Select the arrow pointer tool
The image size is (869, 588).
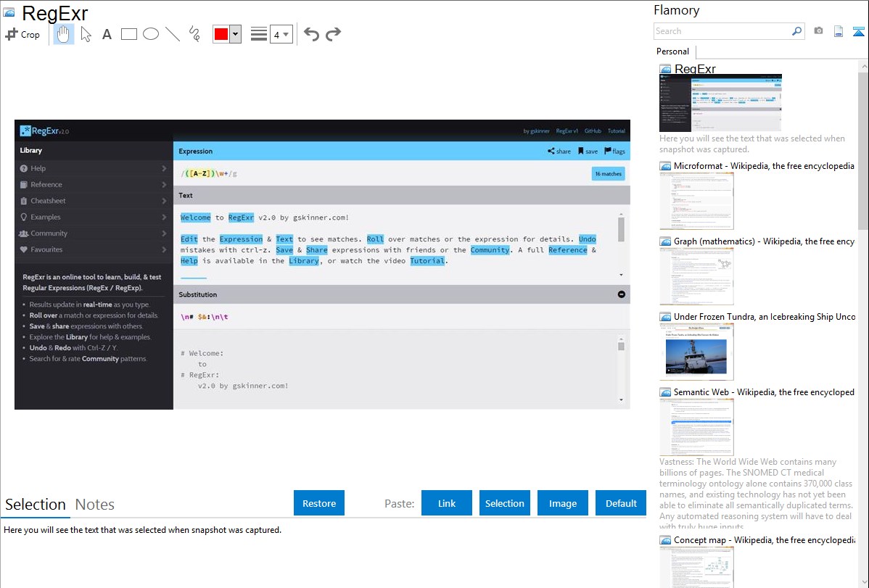tap(86, 34)
